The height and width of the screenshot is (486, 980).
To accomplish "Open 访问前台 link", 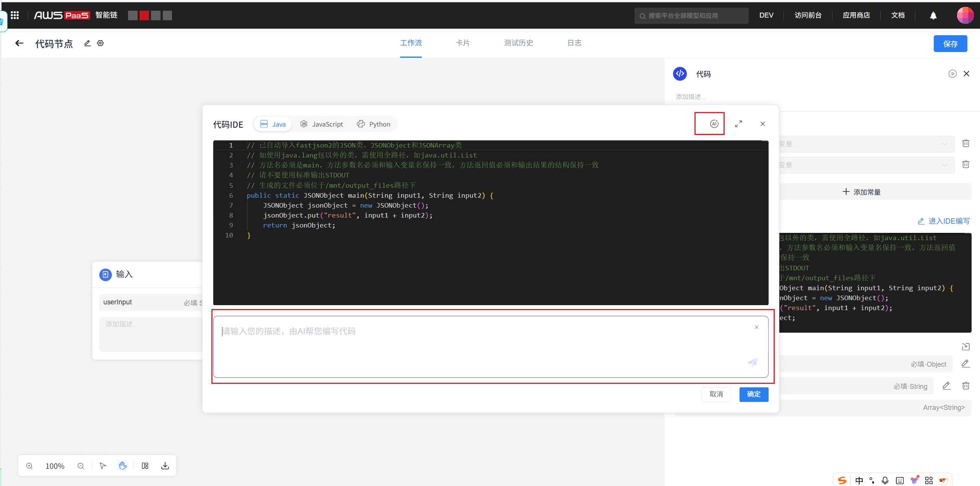I will (808, 15).
